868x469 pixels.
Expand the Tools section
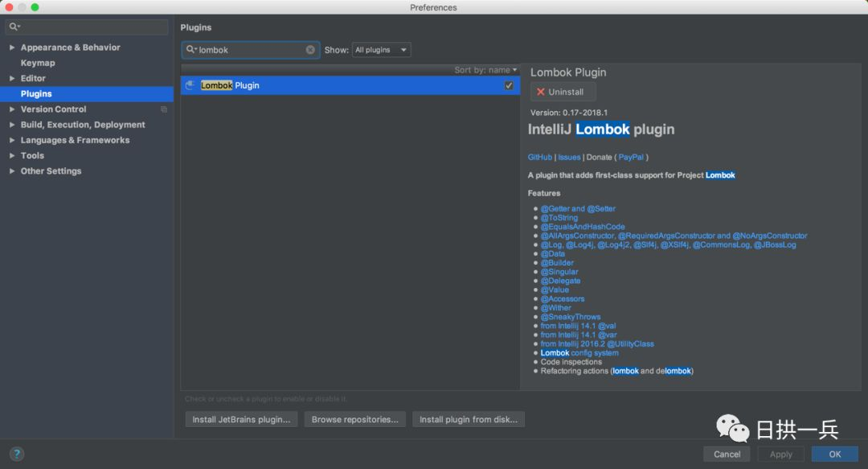[11, 156]
